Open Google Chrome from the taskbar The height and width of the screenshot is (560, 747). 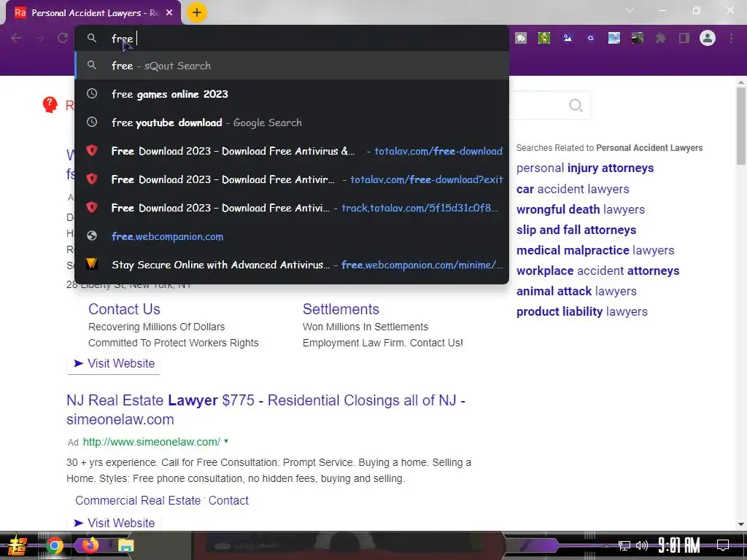click(x=54, y=545)
